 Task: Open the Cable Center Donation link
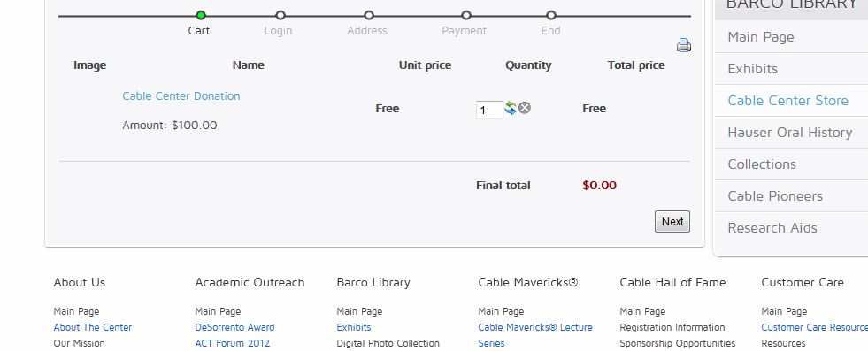181,95
